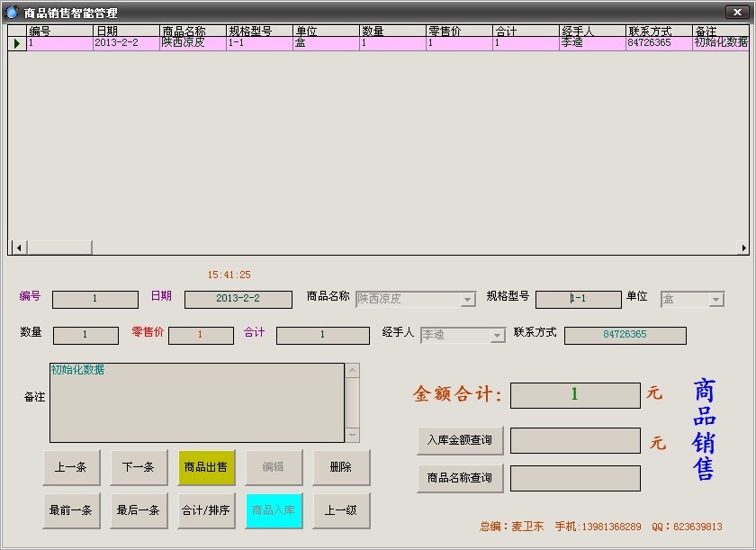Jump to first record with 最前一条
The image size is (756, 550).
click(x=71, y=510)
